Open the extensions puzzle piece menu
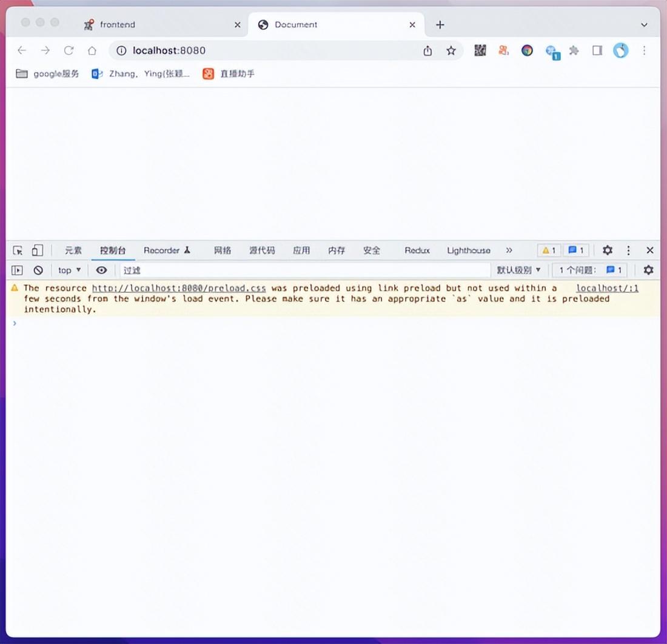 (574, 50)
